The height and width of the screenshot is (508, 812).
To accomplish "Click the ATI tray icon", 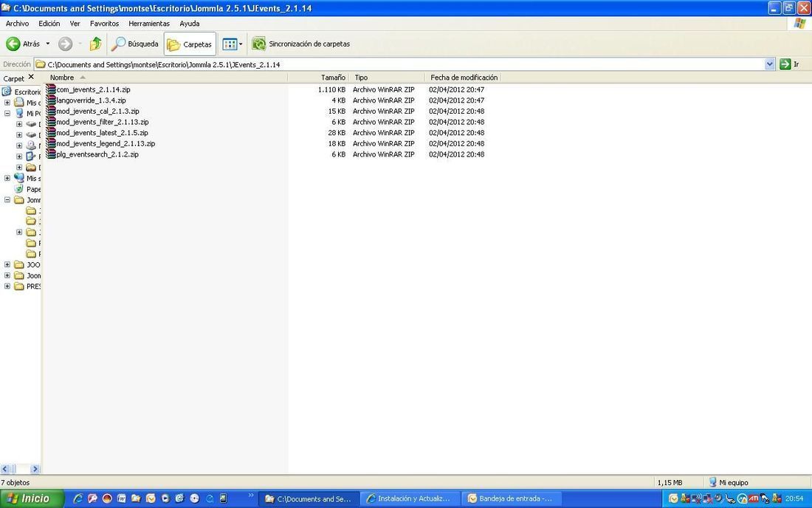I will coord(754,498).
